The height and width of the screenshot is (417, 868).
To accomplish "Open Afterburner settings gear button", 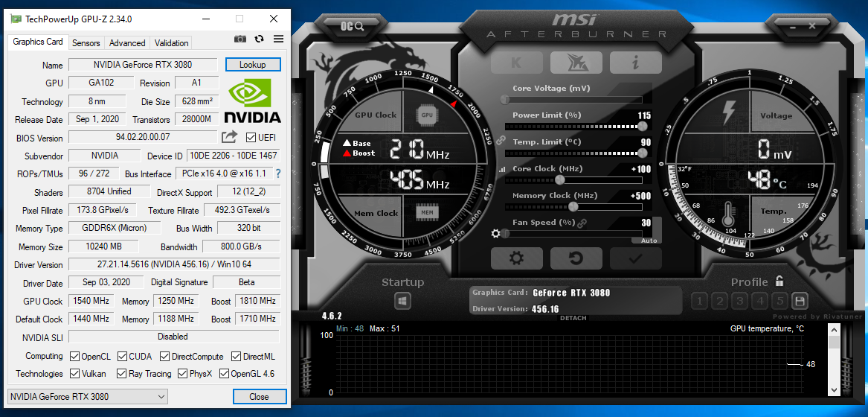I will (x=516, y=258).
